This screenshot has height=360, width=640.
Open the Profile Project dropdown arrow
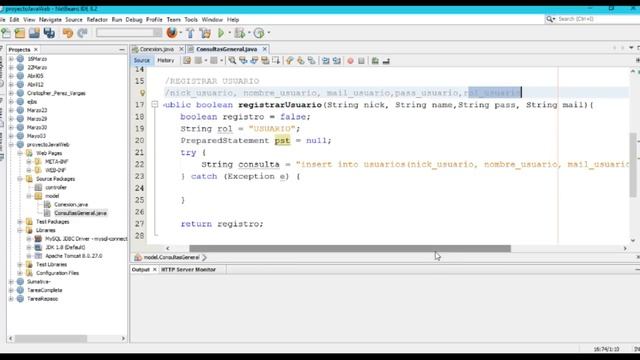269,33
